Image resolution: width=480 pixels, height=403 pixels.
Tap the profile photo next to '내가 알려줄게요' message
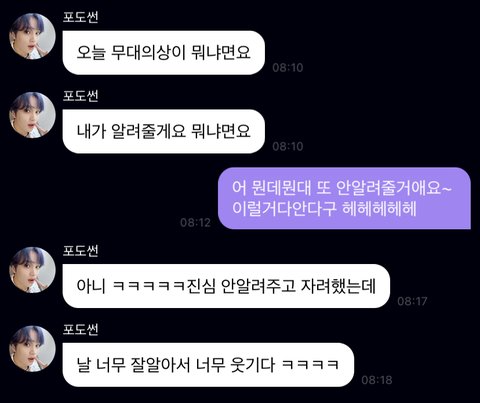pyautogui.click(x=32, y=115)
